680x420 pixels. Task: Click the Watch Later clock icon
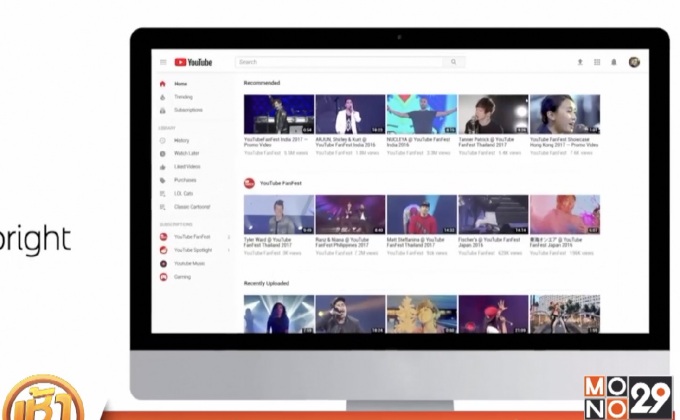pos(163,154)
